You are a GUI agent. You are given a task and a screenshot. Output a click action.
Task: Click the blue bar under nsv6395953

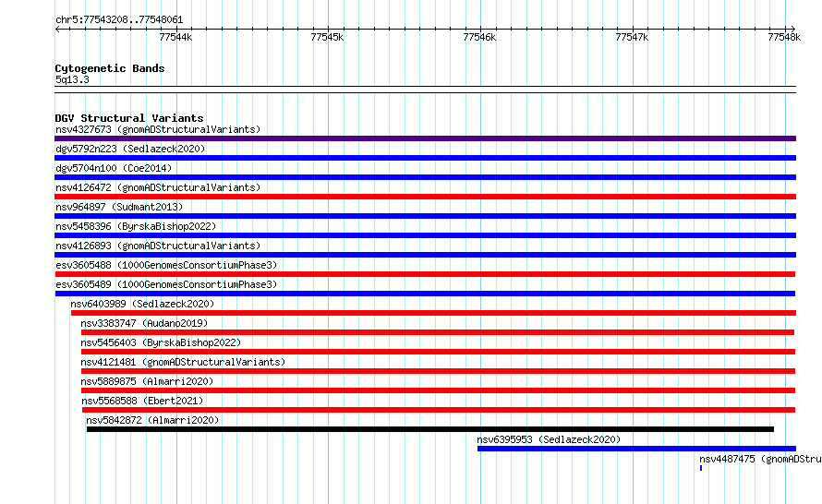[x=637, y=449]
